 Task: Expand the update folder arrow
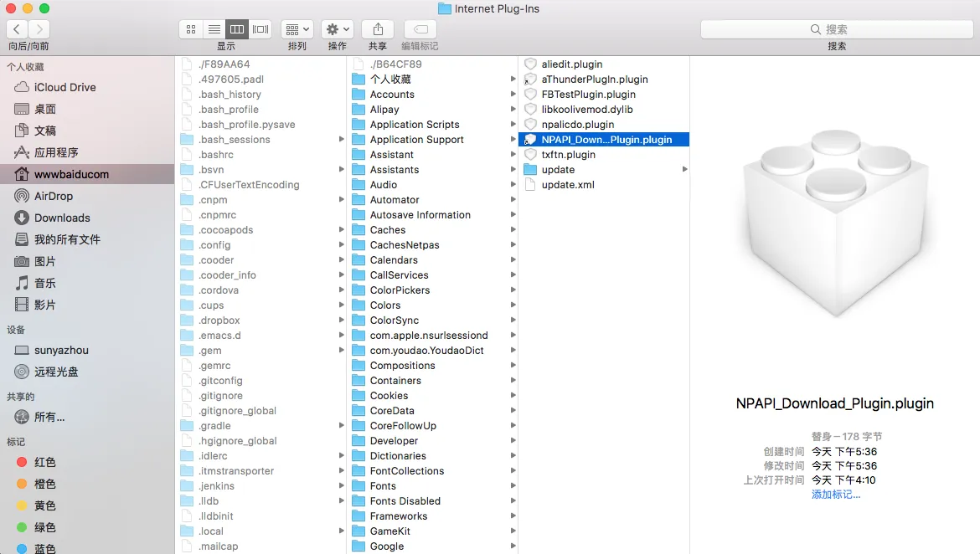684,170
